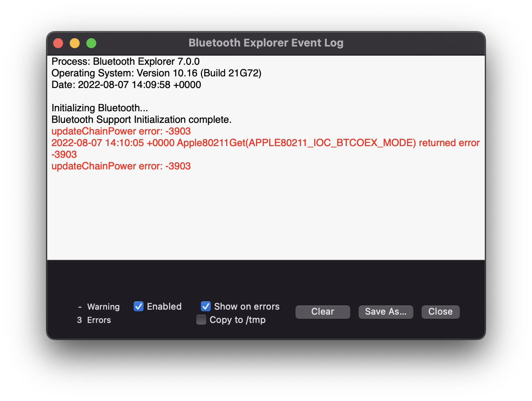Click the Errors count label
The width and height of the screenshot is (532, 401).
click(99, 320)
